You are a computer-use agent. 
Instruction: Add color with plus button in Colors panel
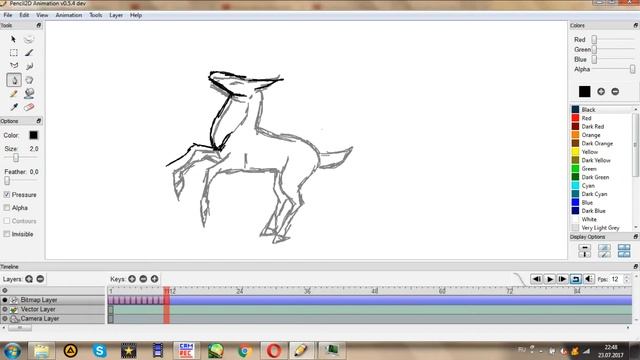tap(601, 91)
